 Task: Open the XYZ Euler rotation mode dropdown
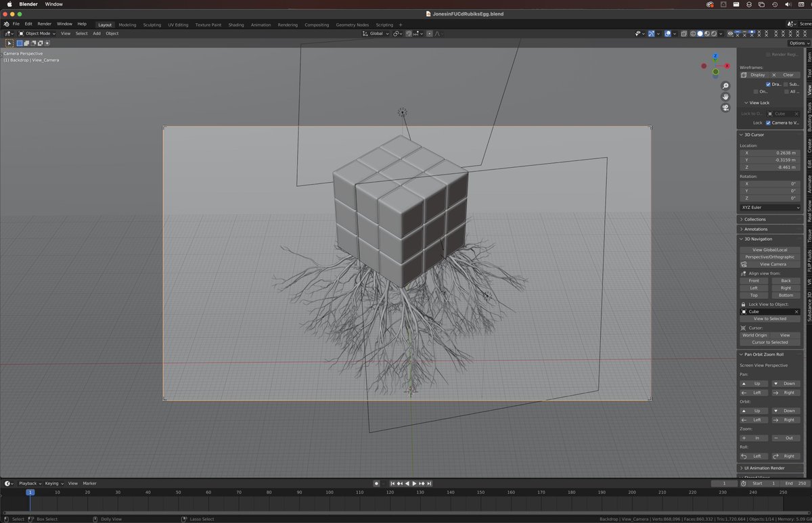click(x=771, y=207)
